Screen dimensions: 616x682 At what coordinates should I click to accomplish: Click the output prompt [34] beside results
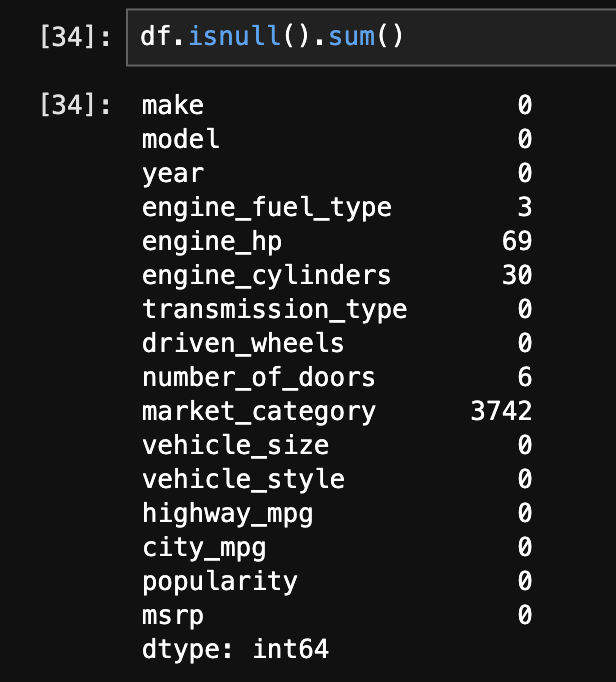pos(75,105)
